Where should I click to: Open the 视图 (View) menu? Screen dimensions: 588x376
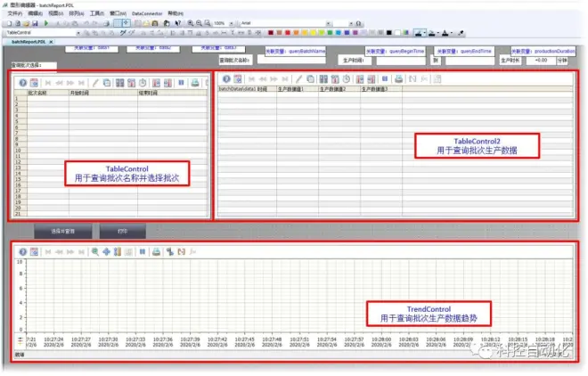click(55, 13)
